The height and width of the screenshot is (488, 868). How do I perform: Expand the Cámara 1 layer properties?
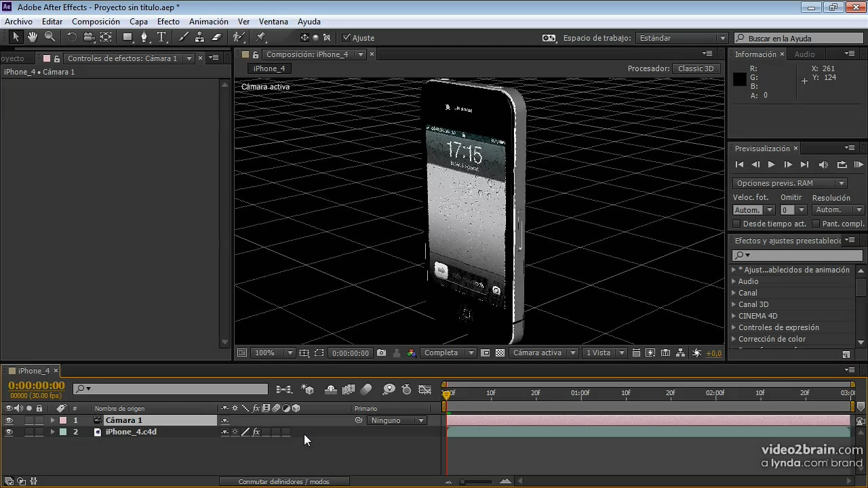tap(52, 420)
